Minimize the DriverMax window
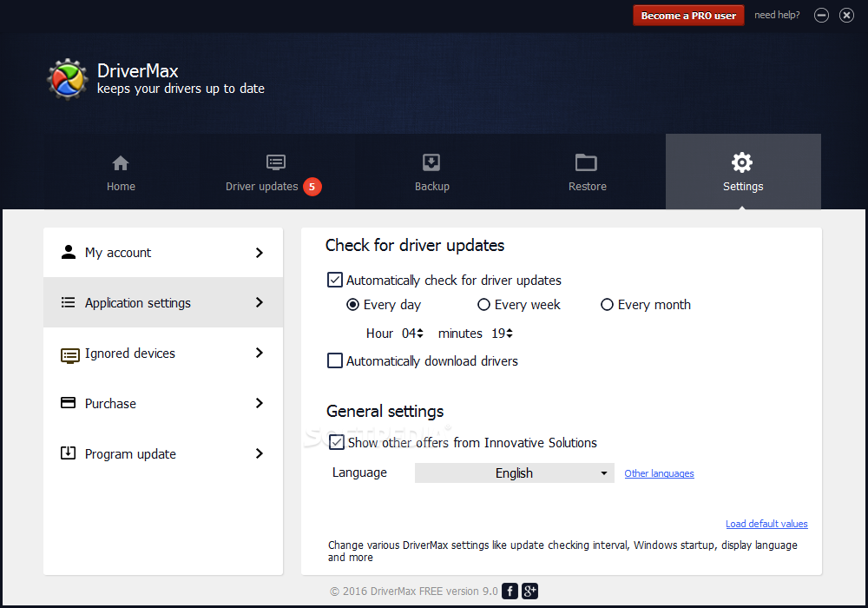 pos(821,16)
